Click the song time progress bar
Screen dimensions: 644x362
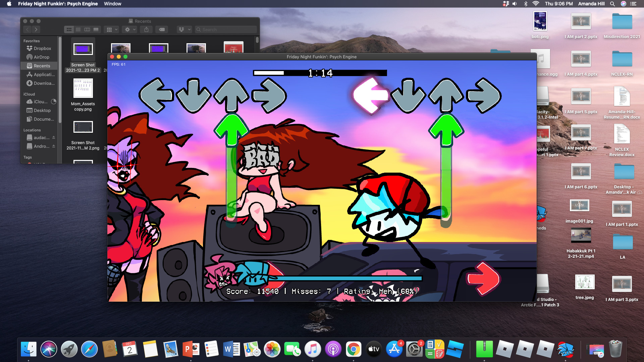tap(320, 73)
